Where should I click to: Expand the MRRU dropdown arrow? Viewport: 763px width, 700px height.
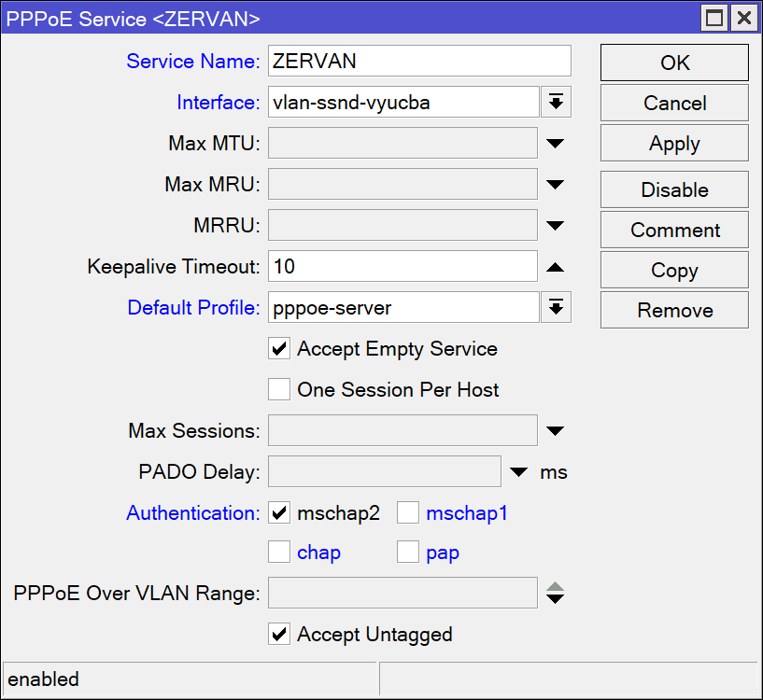pyautogui.click(x=555, y=225)
